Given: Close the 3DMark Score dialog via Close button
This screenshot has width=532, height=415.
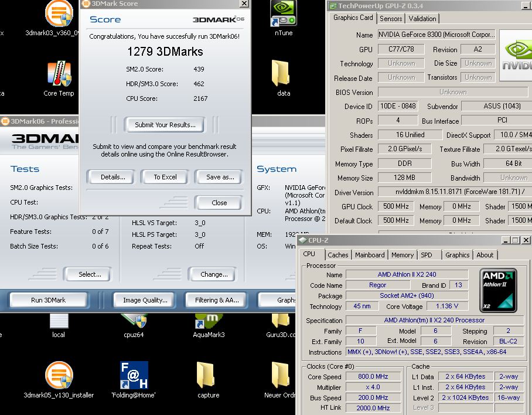Looking at the screenshot, I should point(219,203).
